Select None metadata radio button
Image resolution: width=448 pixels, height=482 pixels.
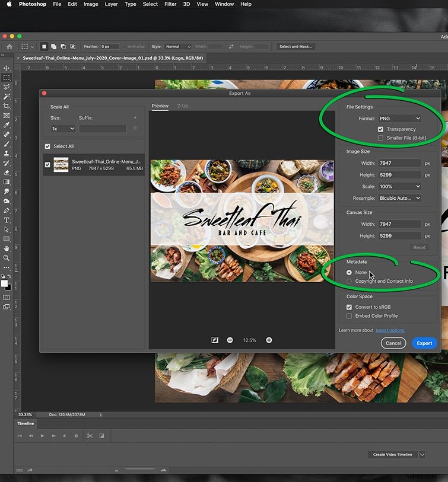[x=349, y=272]
